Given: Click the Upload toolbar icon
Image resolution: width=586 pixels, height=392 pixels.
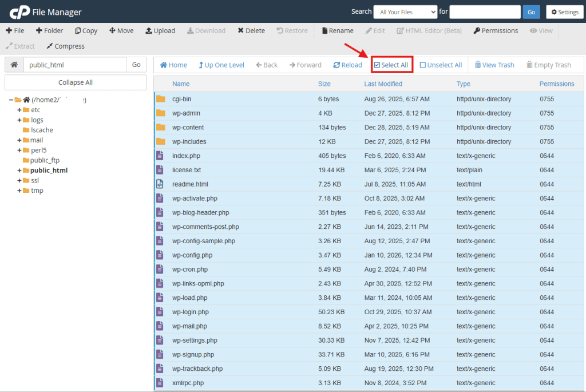Looking at the screenshot, I should click(x=149, y=31).
